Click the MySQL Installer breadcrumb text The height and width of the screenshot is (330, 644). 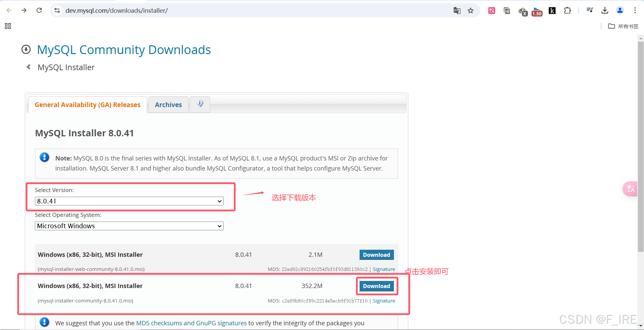click(x=66, y=67)
